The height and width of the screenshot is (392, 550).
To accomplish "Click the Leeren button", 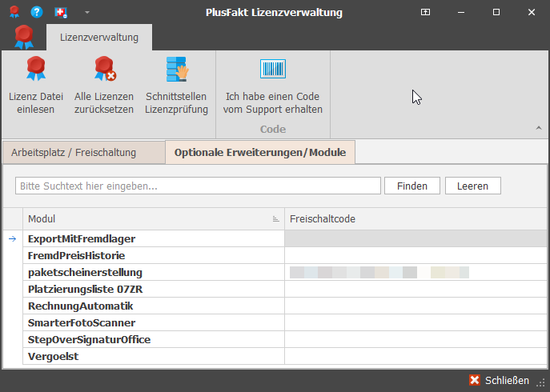I will click(473, 186).
